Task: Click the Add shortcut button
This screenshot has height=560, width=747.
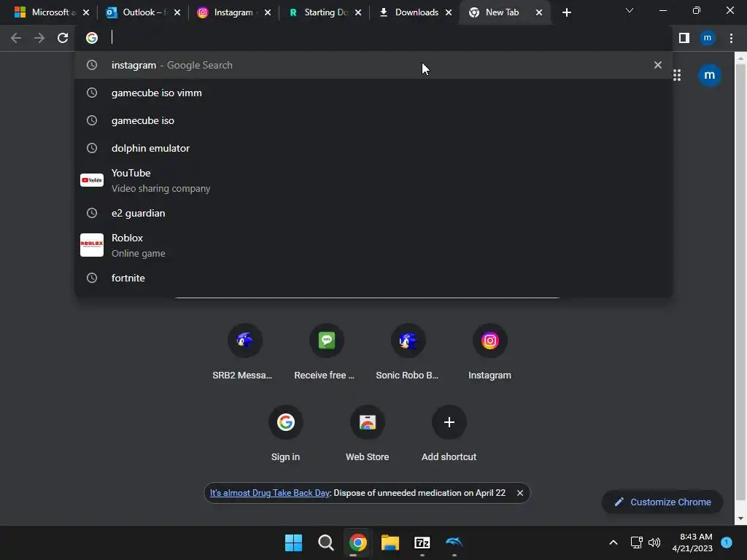Action: (449, 434)
